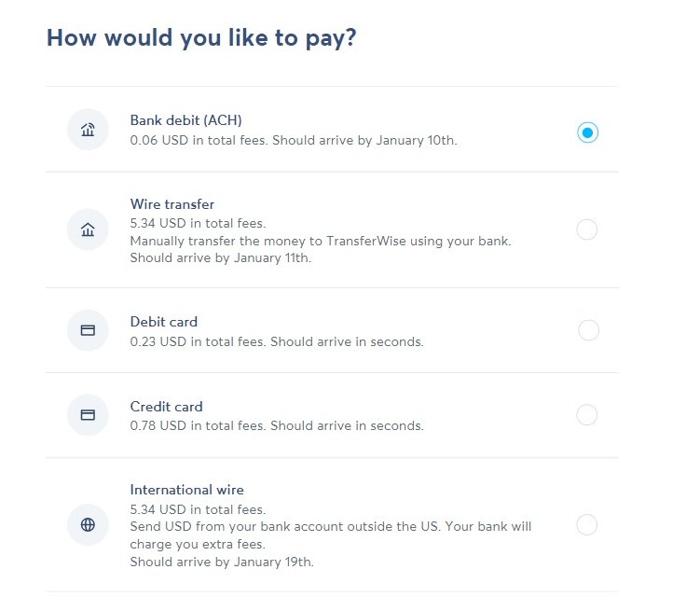
Task: Choose the Wire transfer radio button
Action: click(587, 229)
